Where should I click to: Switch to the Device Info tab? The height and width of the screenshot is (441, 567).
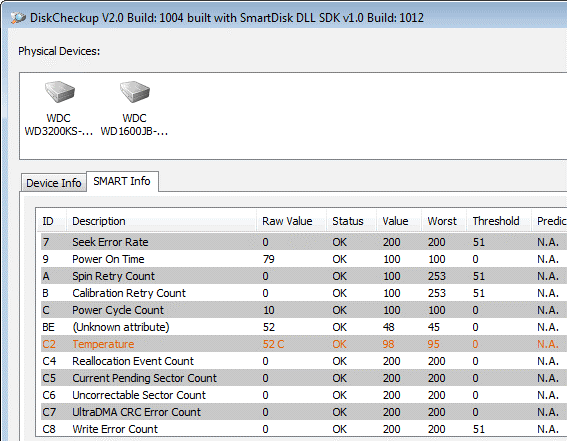[54, 183]
